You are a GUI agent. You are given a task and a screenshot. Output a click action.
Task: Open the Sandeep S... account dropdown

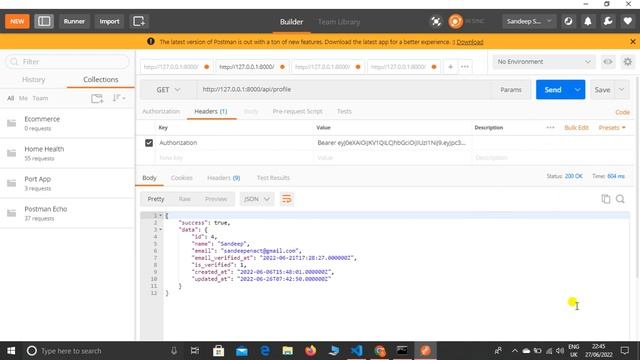529,21
